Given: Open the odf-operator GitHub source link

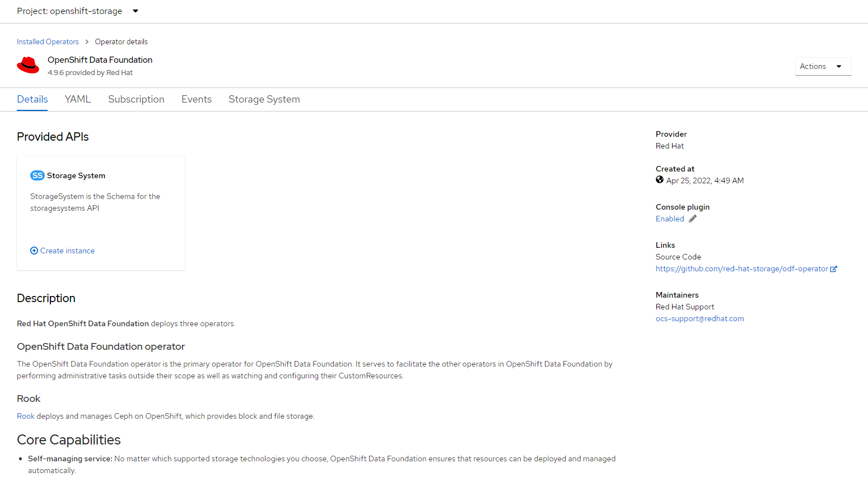Looking at the screenshot, I should point(741,268).
